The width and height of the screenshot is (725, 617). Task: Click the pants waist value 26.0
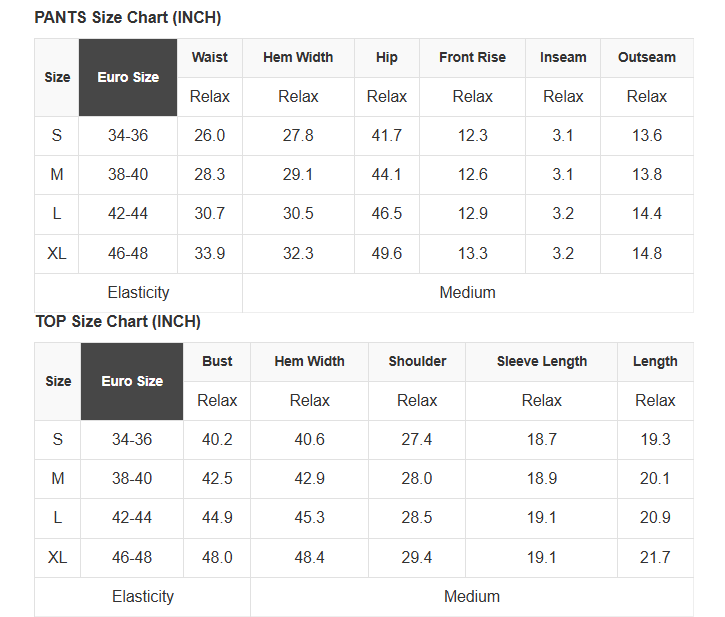[210, 136]
